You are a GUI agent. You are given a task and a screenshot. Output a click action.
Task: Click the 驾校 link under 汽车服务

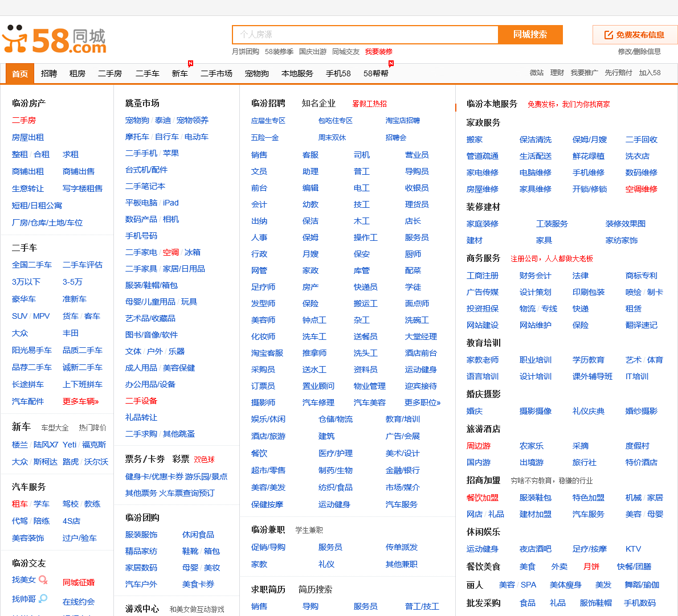point(71,504)
